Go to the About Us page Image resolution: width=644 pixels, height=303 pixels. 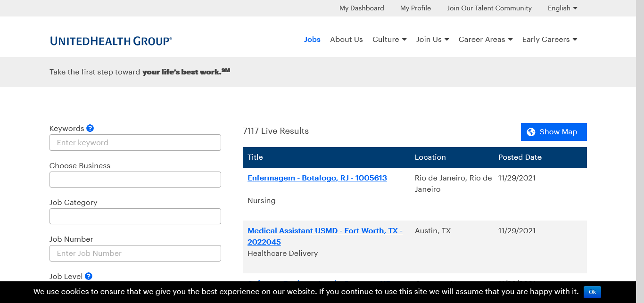(x=346, y=40)
